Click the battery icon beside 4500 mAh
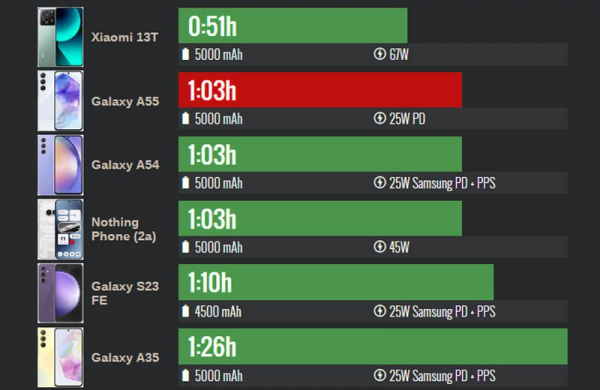This screenshot has height=390, width=600. click(x=186, y=311)
